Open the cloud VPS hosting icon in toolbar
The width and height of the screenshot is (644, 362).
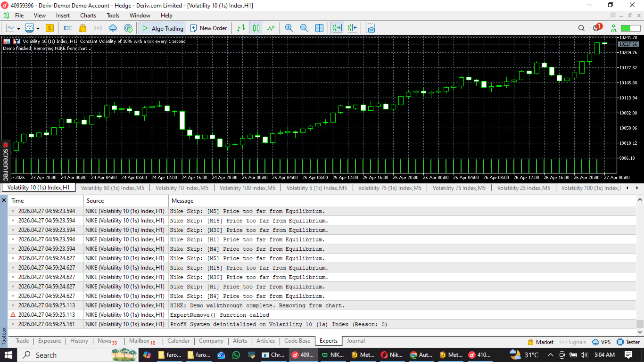pos(113,28)
